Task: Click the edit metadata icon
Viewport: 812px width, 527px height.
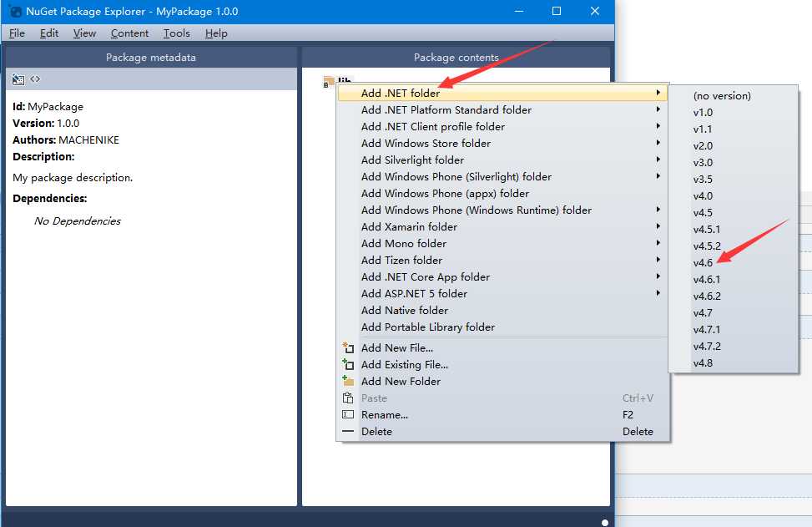Action: pos(18,79)
